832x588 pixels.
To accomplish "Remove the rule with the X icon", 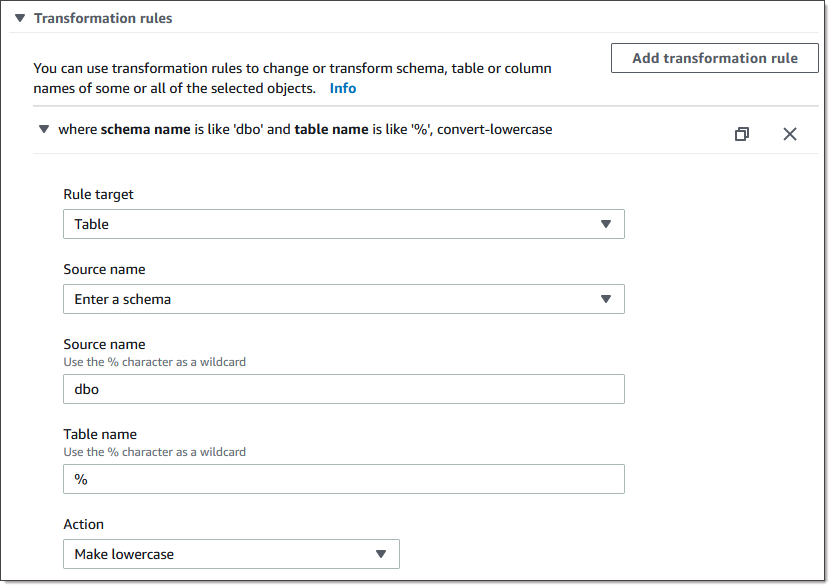I will tap(789, 134).
